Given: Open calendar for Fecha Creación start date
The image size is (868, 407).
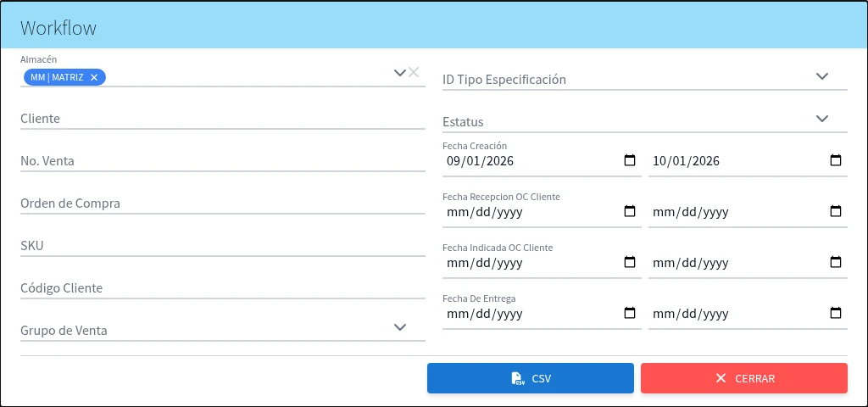Looking at the screenshot, I should pyautogui.click(x=630, y=160).
